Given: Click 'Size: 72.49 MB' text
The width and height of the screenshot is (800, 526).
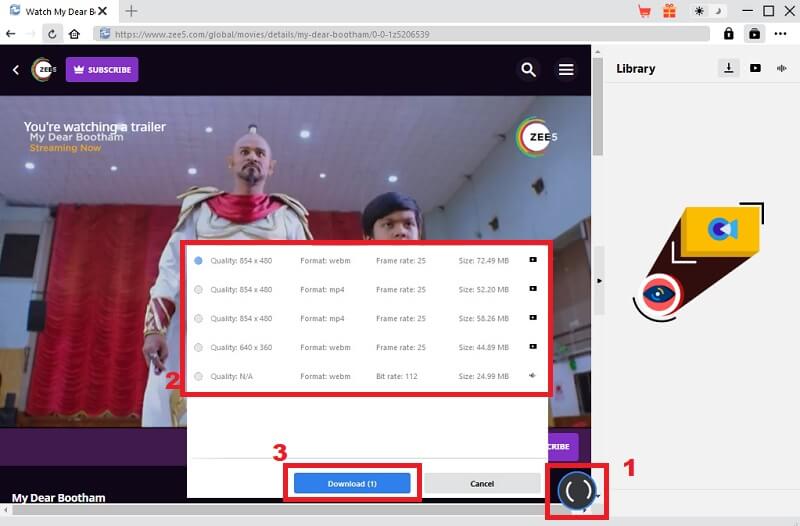Looking at the screenshot, I should [x=483, y=261].
